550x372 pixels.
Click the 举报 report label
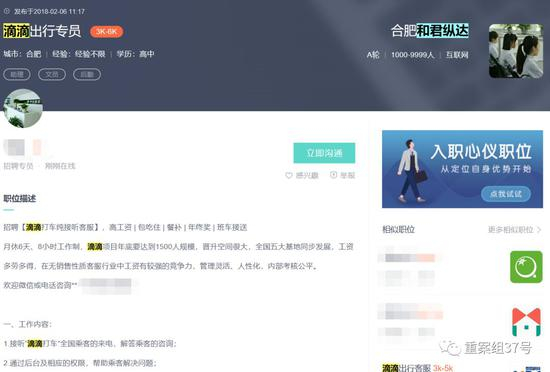click(x=347, y=175)
